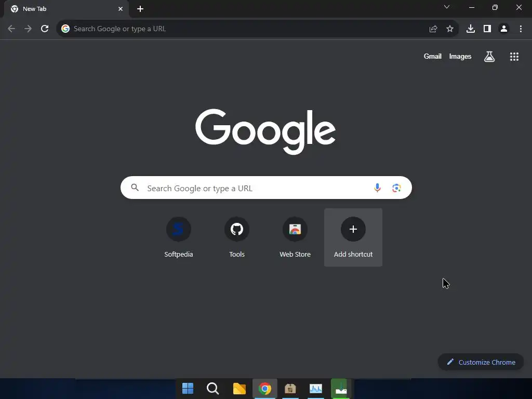Click the Google logo
This screenshot has width=532, height=399.
click(x=265, y=131)
